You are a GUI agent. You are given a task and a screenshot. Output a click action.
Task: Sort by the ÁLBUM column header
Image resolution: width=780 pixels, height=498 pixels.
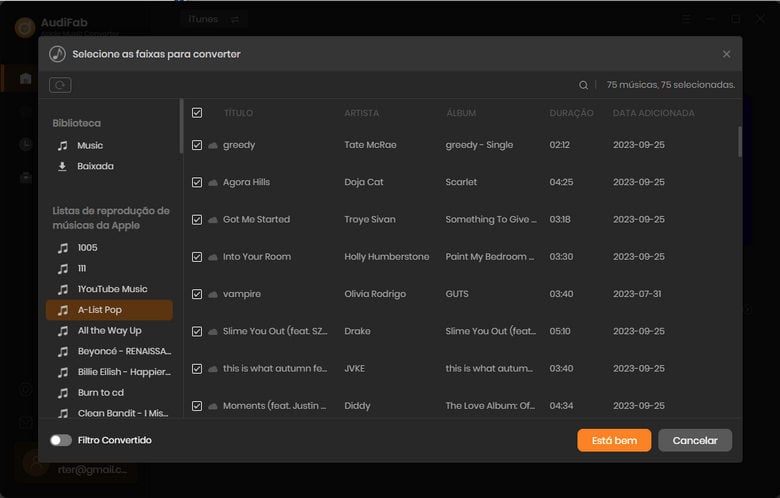tap(461, 113)
